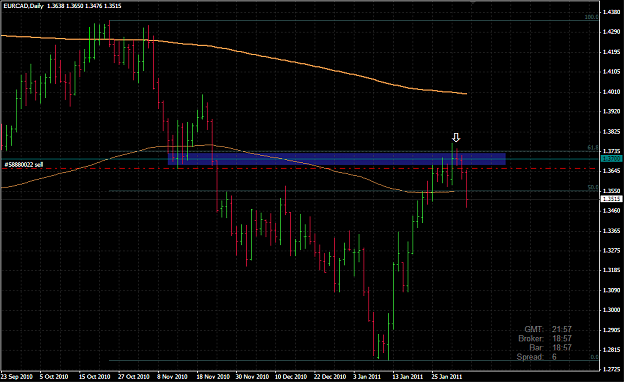Screen dimensions: 625x383
Task: Click the 5 Oct 2010 date label
Action: 54,377
